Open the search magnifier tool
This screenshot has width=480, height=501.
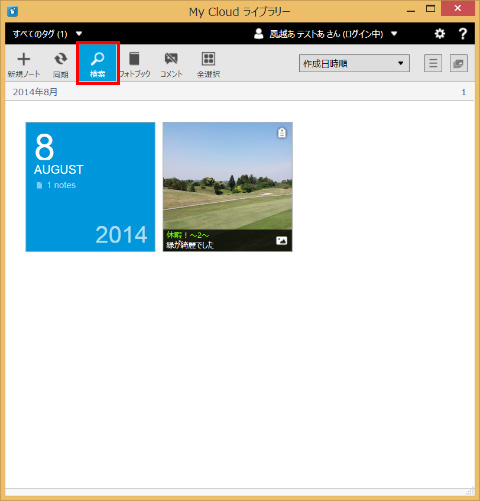point(98,63)
